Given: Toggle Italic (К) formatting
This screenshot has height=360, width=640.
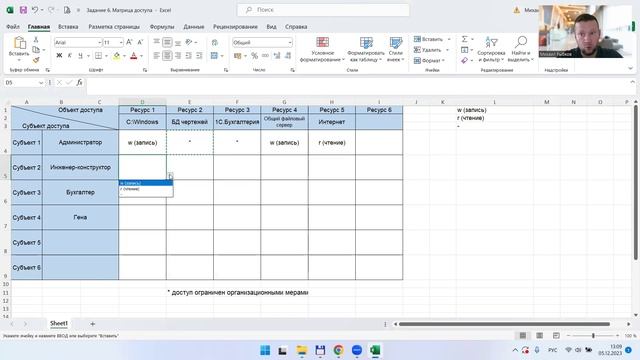Looking at the screenshot, I should coord(70,56).
